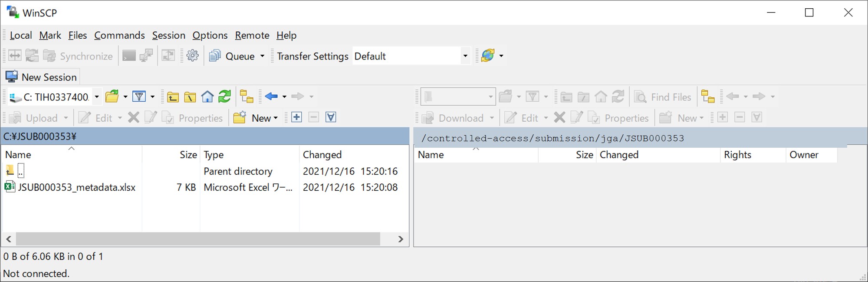Go to local root directory
868x282 pixels.
(x=190, y=96)
